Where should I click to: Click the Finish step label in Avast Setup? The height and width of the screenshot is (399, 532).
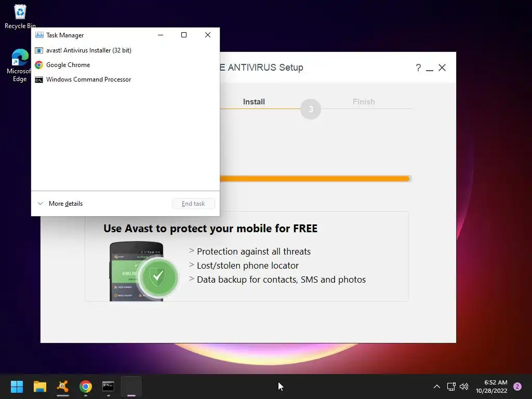364,102
